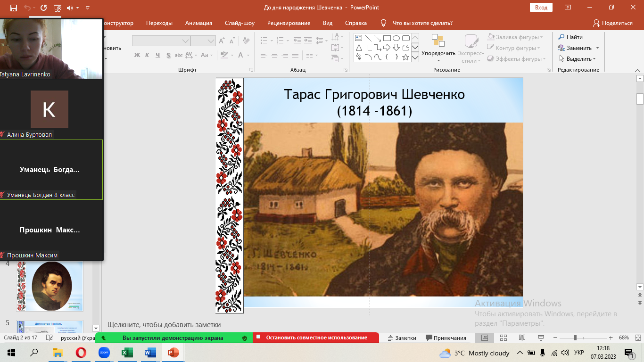Open Упорядочить arrange menu
Screen dimensions: 644x362
438,49
